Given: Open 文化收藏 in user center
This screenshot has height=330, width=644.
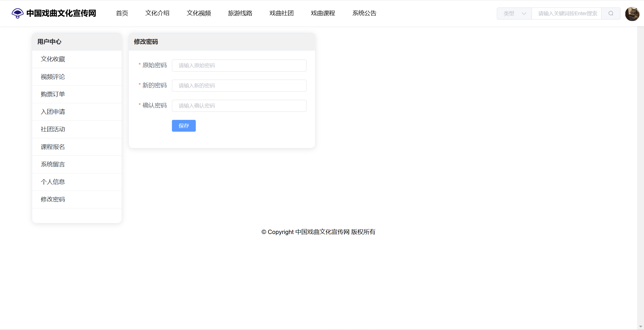Looking at the screenshot, I should click(x=53, y=59).
